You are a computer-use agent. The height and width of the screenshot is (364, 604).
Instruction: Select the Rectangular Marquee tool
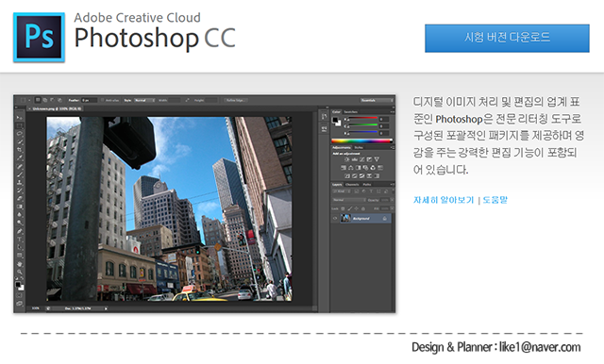coord(19,125)
